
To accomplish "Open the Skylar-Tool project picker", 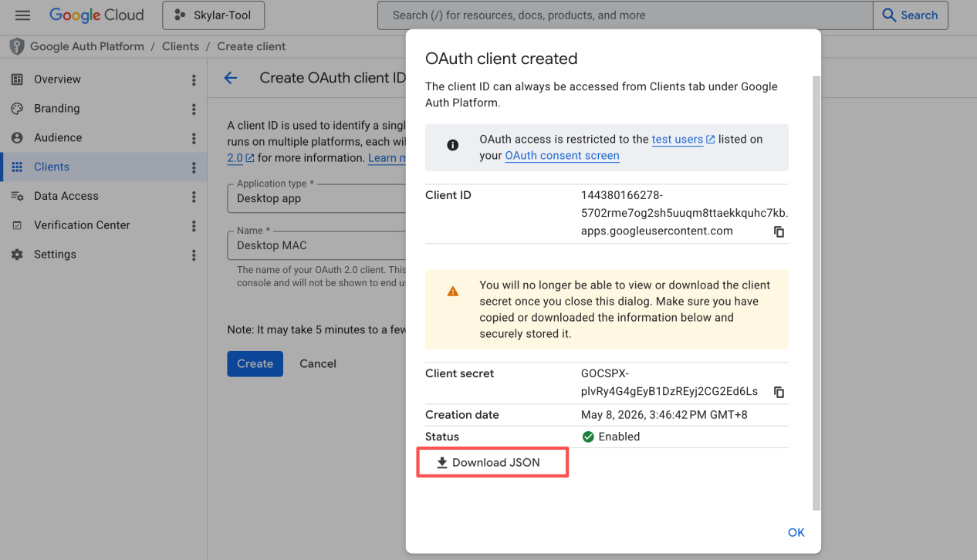I will [x=214, y=15].
